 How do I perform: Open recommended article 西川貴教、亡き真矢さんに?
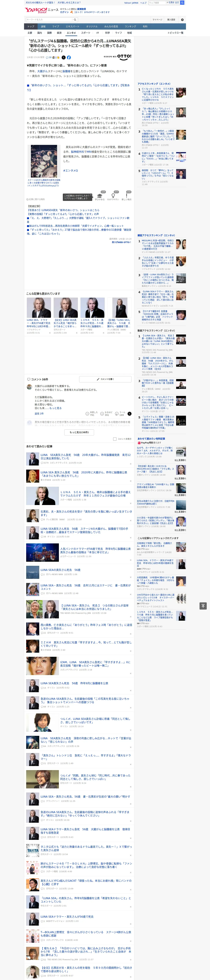[86, 626]
